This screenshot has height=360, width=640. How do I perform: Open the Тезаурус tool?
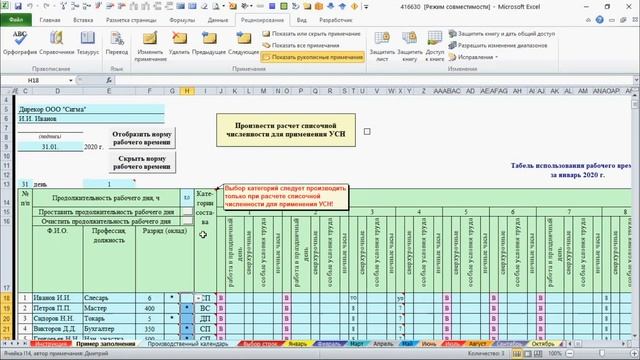(x=87, y=42)
